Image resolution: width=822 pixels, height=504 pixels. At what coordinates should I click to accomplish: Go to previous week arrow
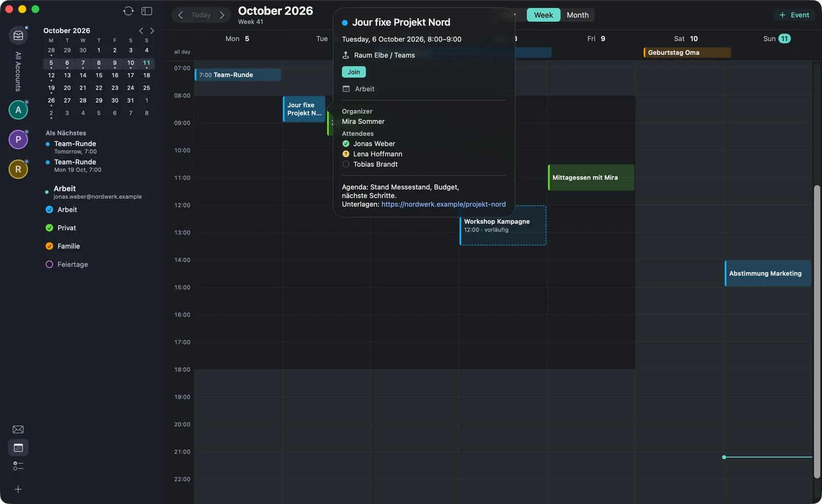(x=180, y=15)
